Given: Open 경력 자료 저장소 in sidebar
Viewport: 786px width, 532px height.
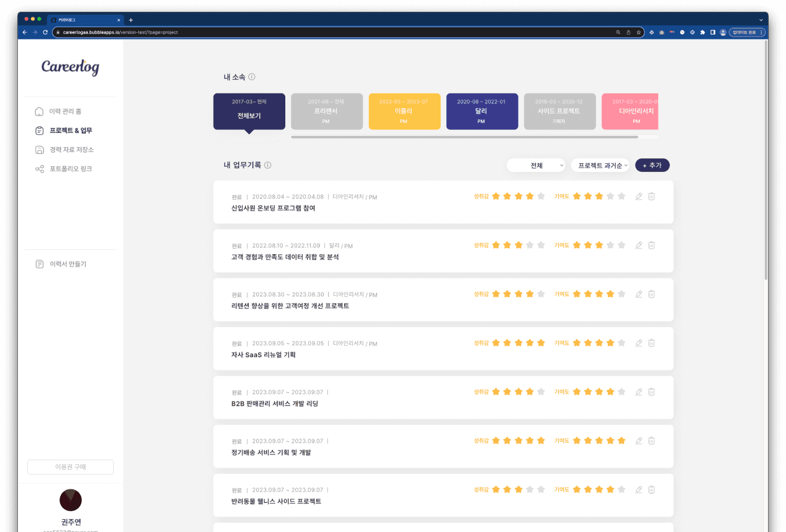Looking at the screenshot, I should click(64, 150).
